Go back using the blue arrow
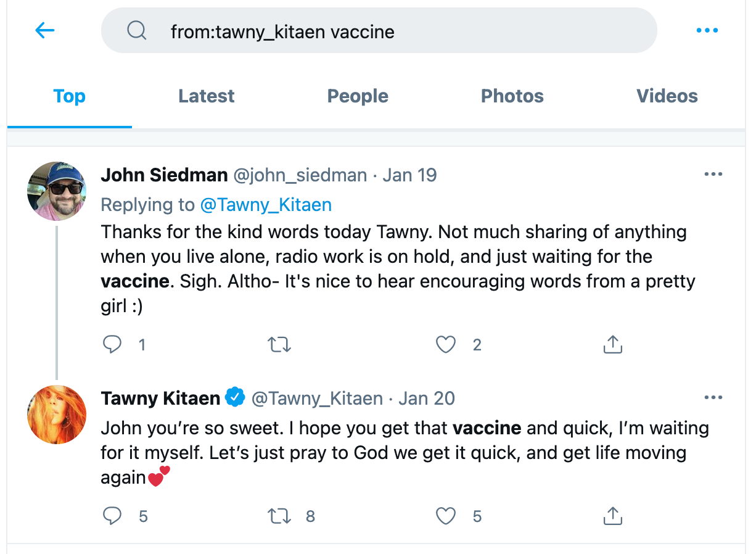 point(45,30)
